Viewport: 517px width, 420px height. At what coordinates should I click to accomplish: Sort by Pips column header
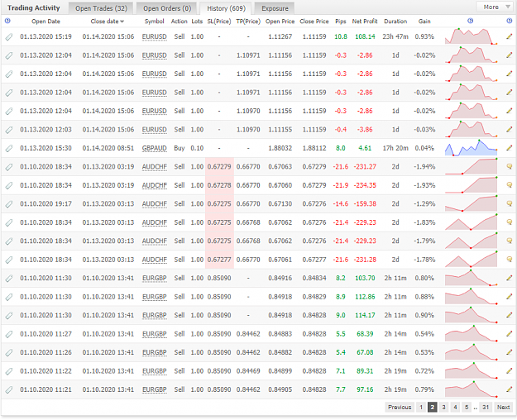[341, 21]
